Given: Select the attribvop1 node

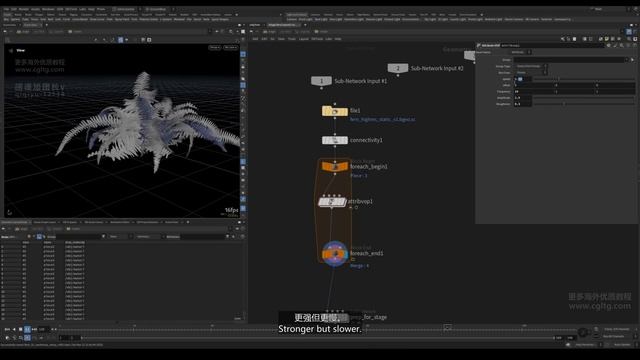Looking at the screenshot, I should (x=332, y=202).
